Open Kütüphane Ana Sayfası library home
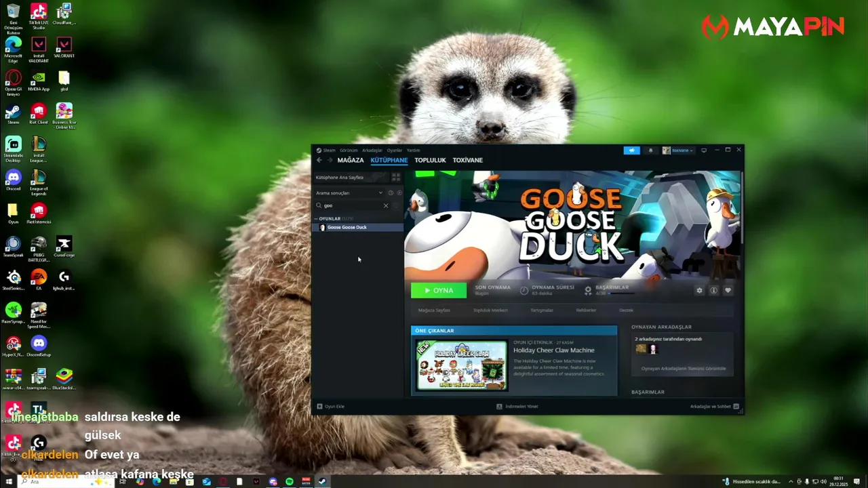The width and height of the screenshot is (868, 488). point(351,177)
